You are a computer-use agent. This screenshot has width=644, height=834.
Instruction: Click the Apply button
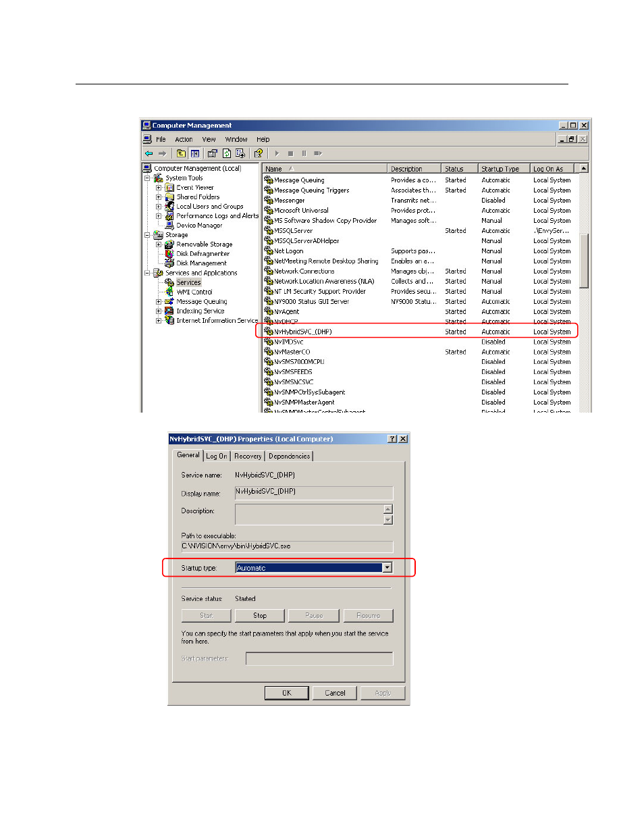383,693
